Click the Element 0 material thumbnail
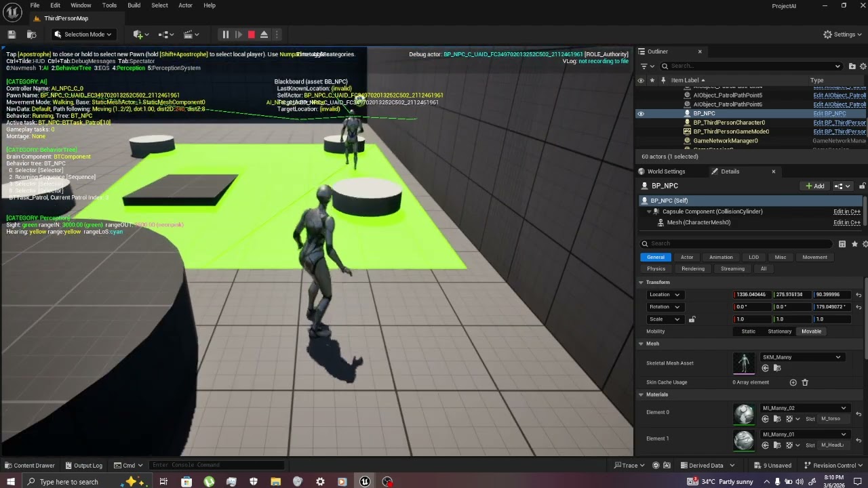868x488 pixels. tap(744, 413)
